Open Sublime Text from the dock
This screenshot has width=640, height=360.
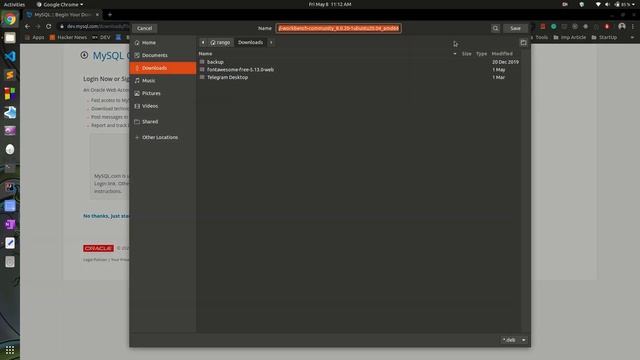click(10, 75)
